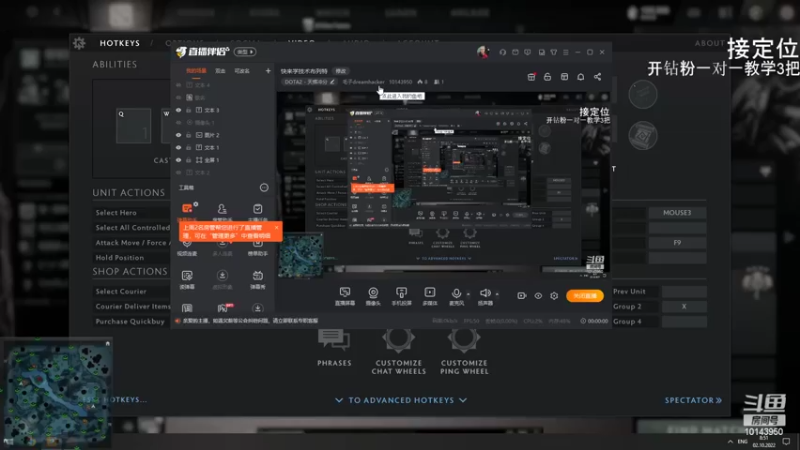Hide the 图片 2 source layer
Screen dimensions: 800x450
(179, 135)
